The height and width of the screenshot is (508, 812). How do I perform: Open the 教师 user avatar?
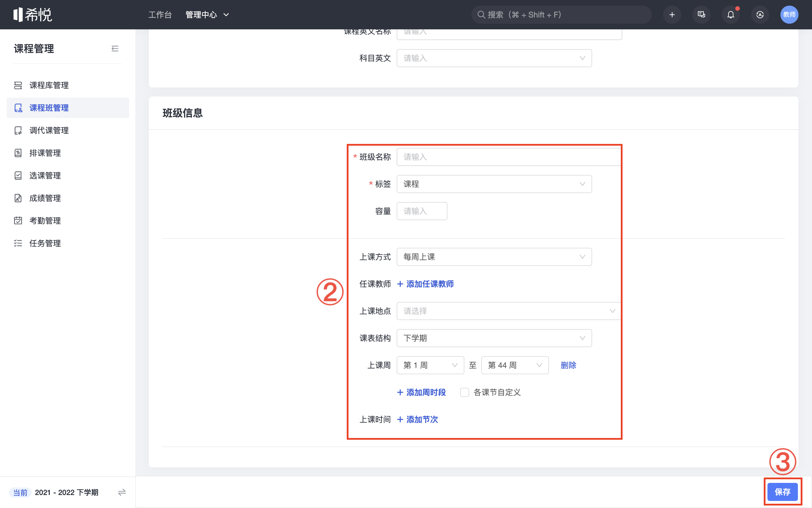click(789, 15)
